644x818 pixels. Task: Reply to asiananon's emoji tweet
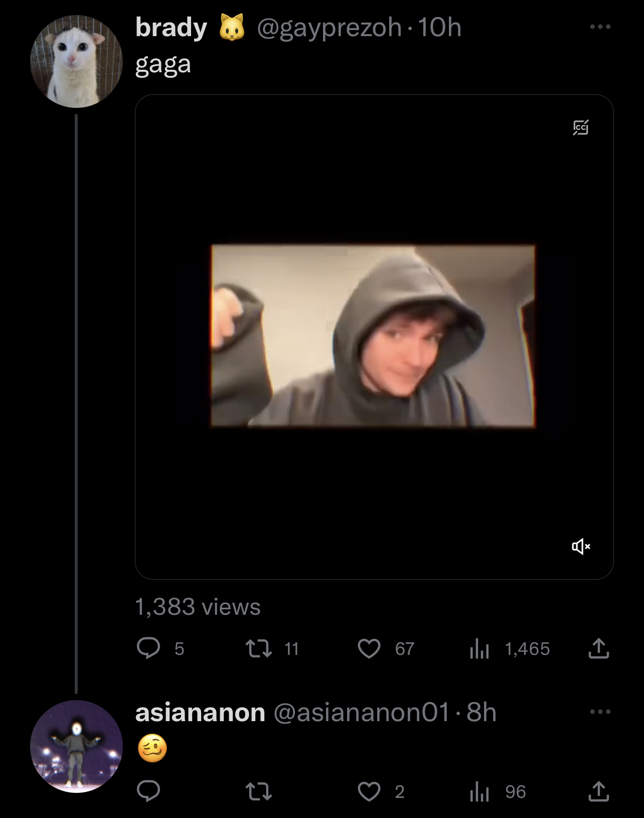pyautogui.click(x=148, y=791)
